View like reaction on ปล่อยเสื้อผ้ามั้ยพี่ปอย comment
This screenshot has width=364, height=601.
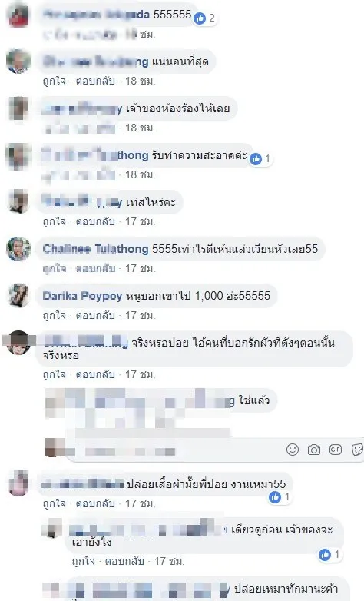coord(280,497)
